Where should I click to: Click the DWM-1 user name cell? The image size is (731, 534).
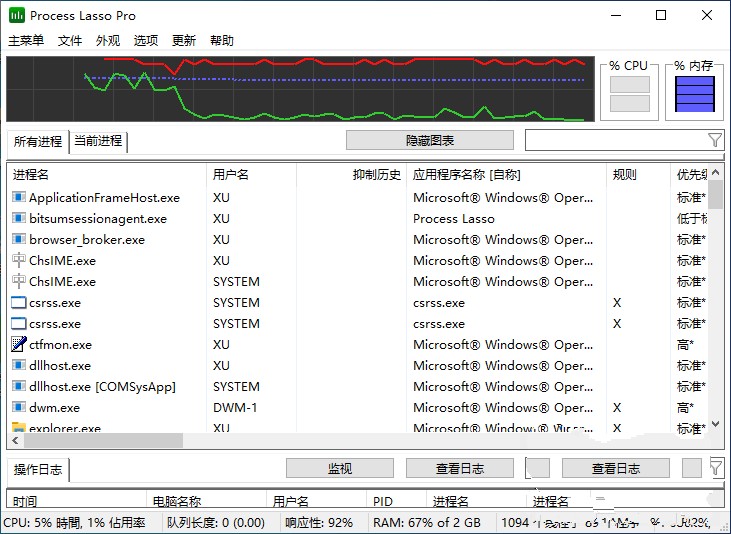(235, 408)
